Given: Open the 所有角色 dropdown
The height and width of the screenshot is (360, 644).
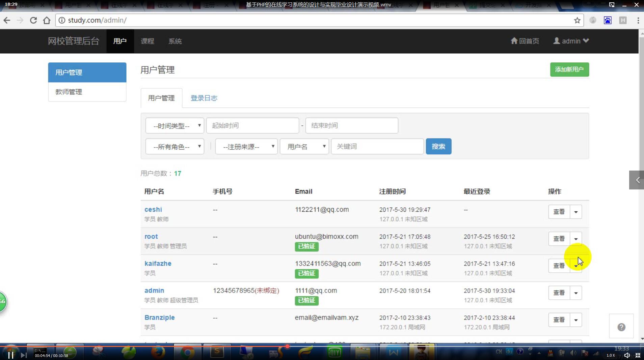Looking at the screenshot, I should pyautogui.click(x=175, y=146).
